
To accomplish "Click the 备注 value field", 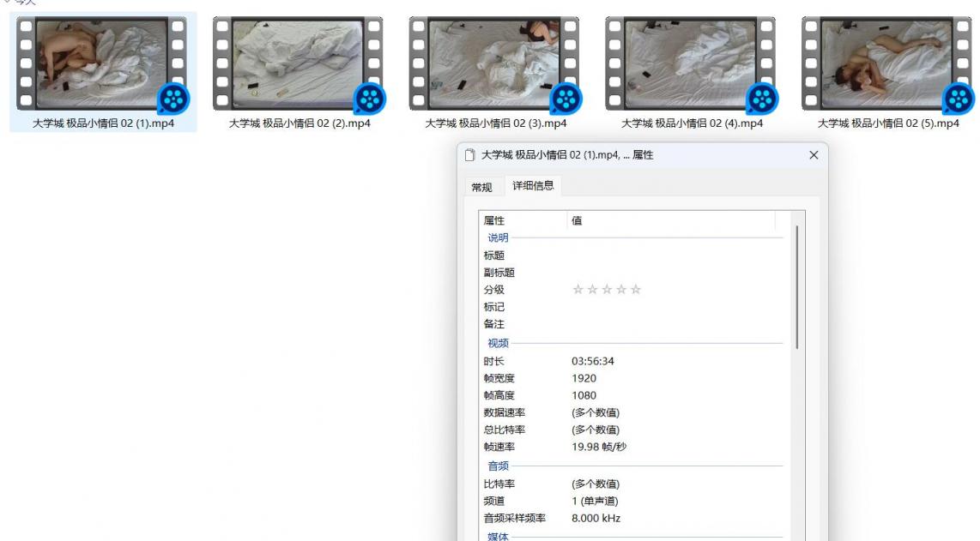I will [669, 324].
